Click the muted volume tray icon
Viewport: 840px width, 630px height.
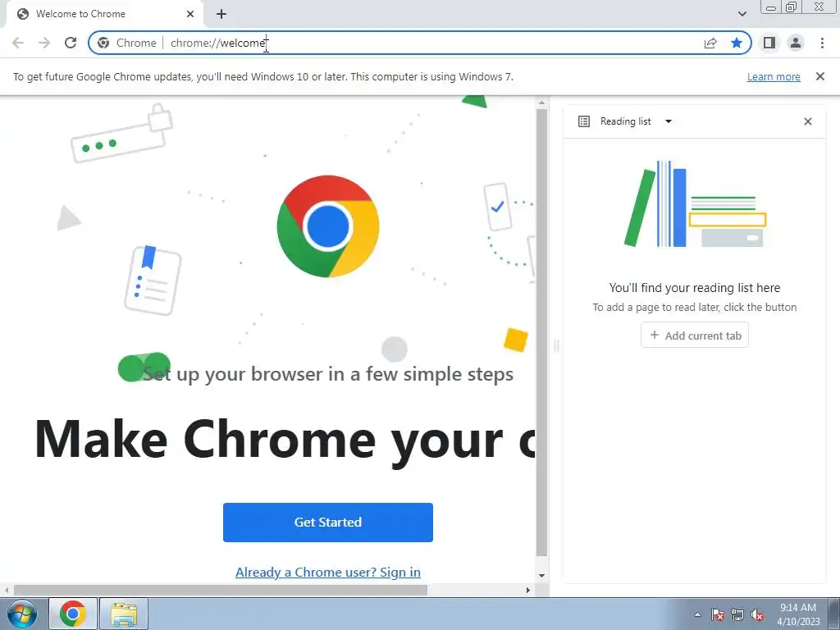(757, 614)
